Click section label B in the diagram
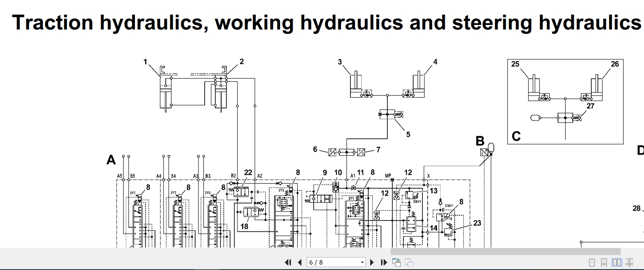Image resolution: width=644 pixels, height=270 pixels. click(x=480, y=141)
